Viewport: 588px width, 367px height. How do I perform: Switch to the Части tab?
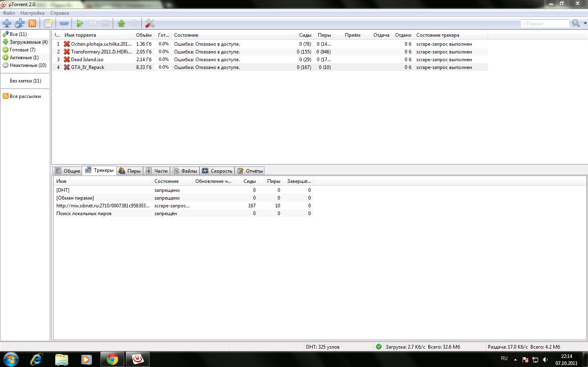157,171
